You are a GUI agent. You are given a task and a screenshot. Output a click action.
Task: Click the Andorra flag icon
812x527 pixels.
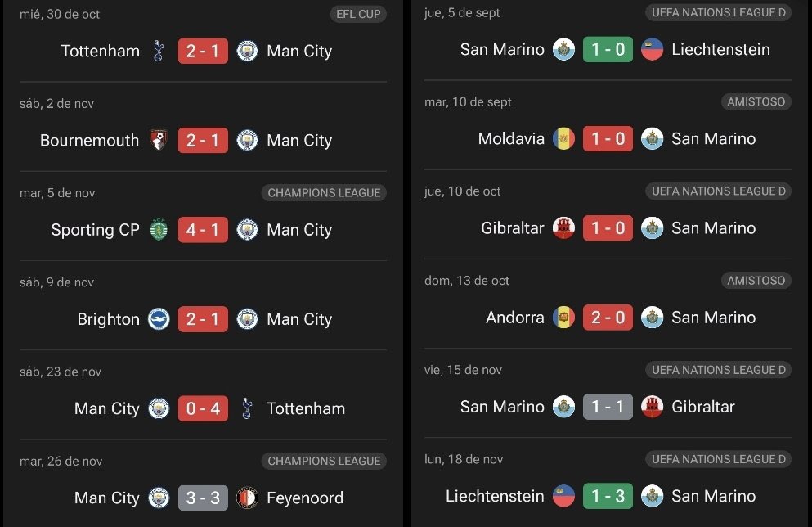tap(563, 318)
